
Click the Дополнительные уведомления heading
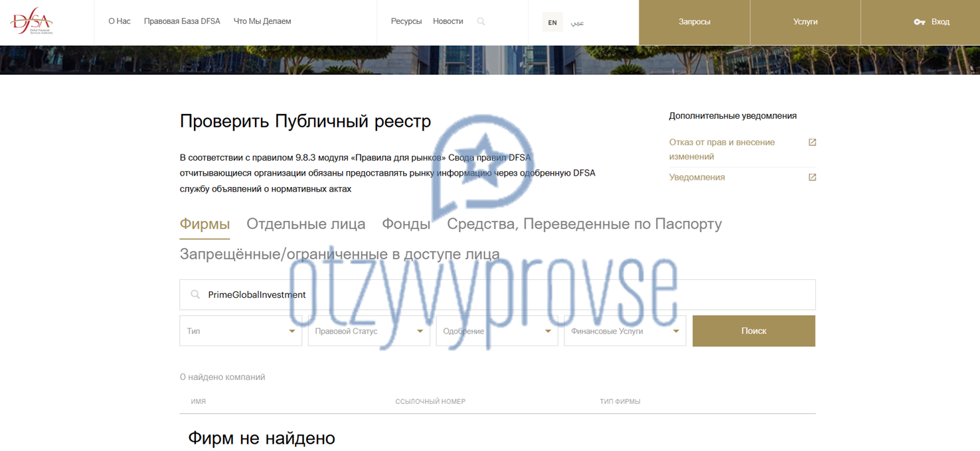coord(733,116)
